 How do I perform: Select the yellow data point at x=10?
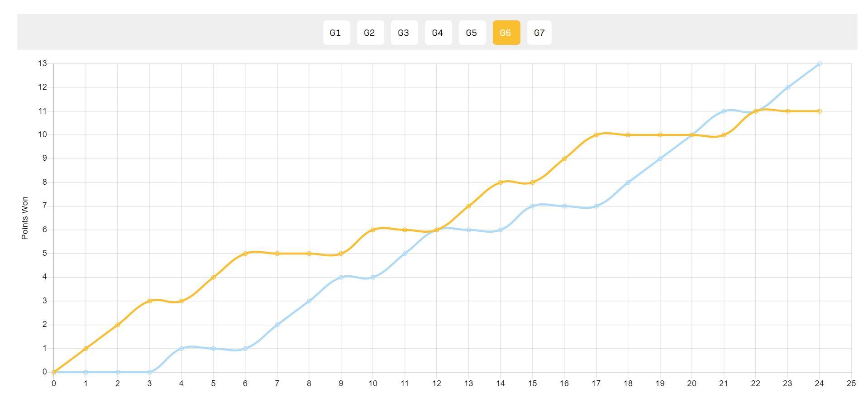click(373, 230)
